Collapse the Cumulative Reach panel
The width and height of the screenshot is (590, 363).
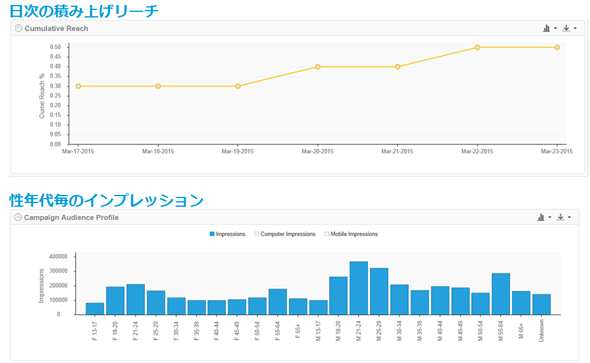tap(18, 28)
